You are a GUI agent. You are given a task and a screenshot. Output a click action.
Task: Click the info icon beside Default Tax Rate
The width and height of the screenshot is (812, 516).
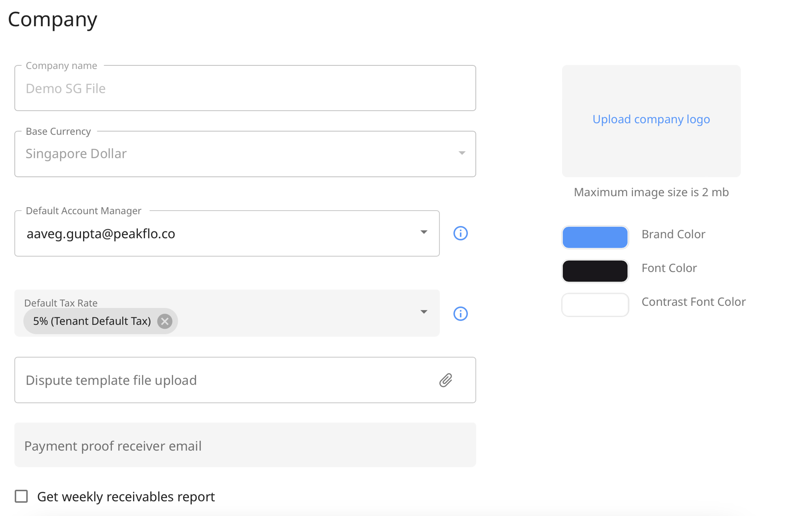click(460, 313)
